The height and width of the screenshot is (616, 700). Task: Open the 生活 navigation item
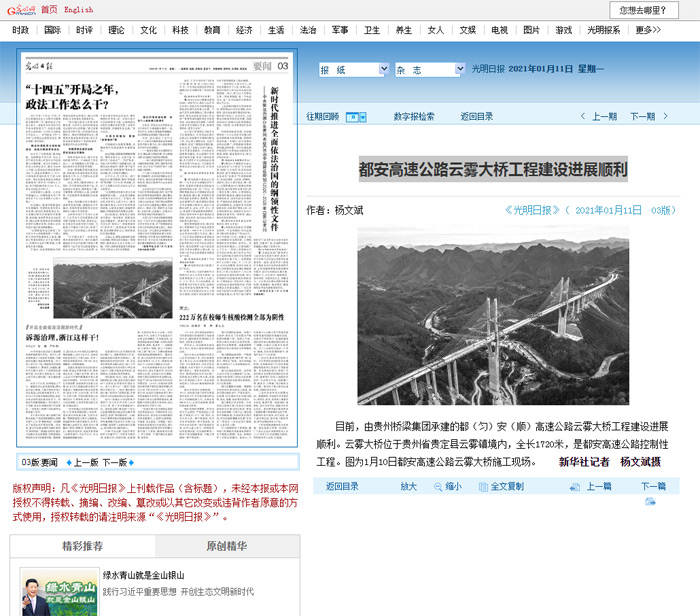tap(276, 30)
